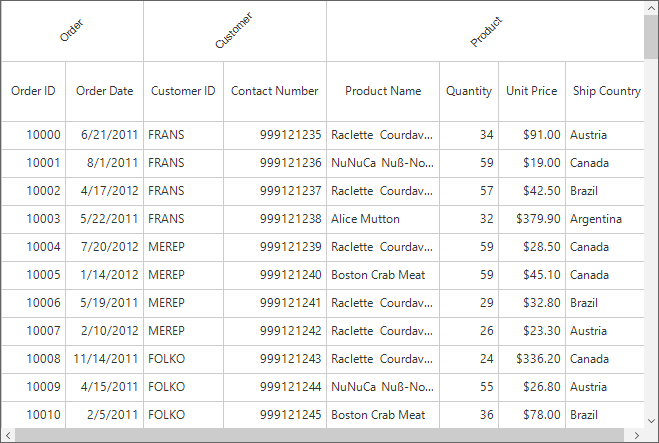Click the date cell 6/21/2011
The height and width of the screenshot is (443, 659).
pos(104,135)
